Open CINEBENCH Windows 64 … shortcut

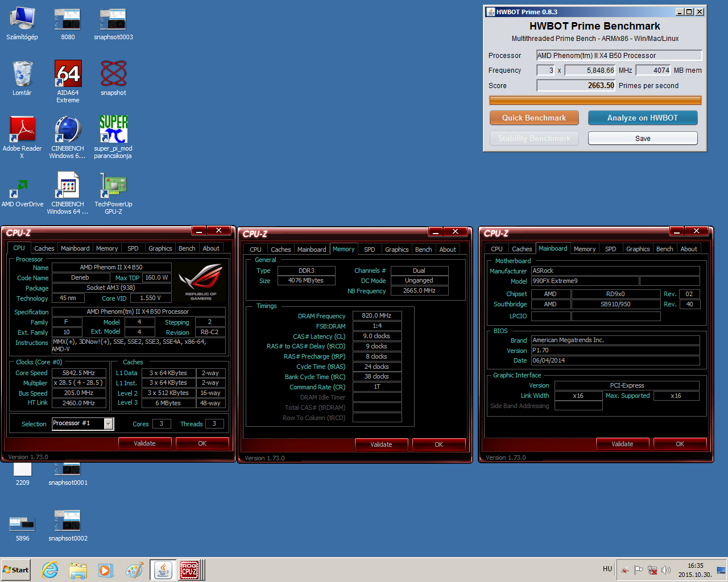click(68, 193)
